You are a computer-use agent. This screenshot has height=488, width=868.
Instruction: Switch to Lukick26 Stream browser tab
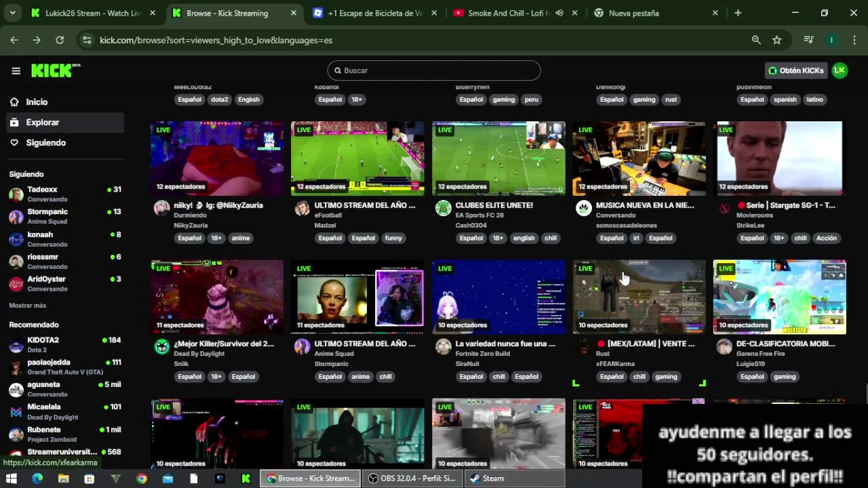tap(93, 13)
